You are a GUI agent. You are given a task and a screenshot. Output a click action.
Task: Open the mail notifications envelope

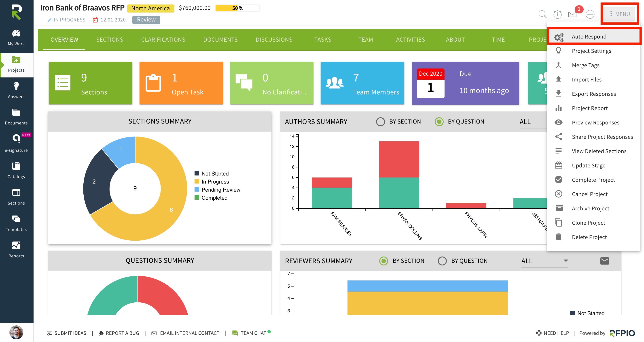point(572,14)
